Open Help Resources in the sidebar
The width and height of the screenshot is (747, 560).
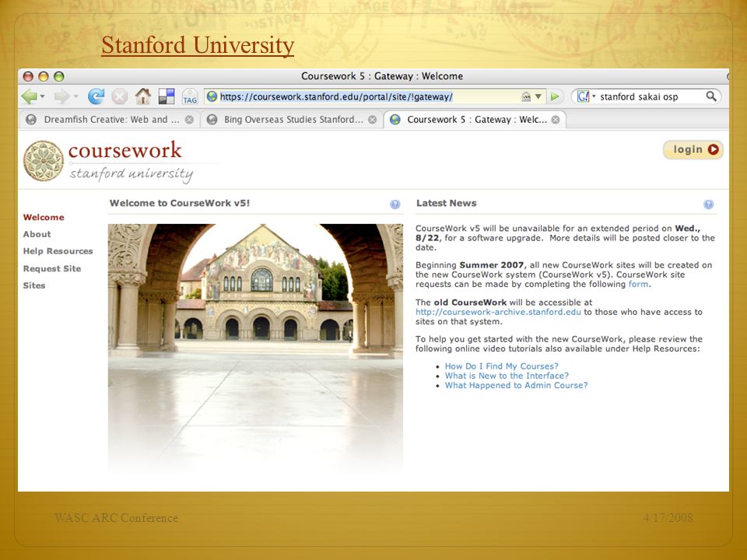pos(58,251)
